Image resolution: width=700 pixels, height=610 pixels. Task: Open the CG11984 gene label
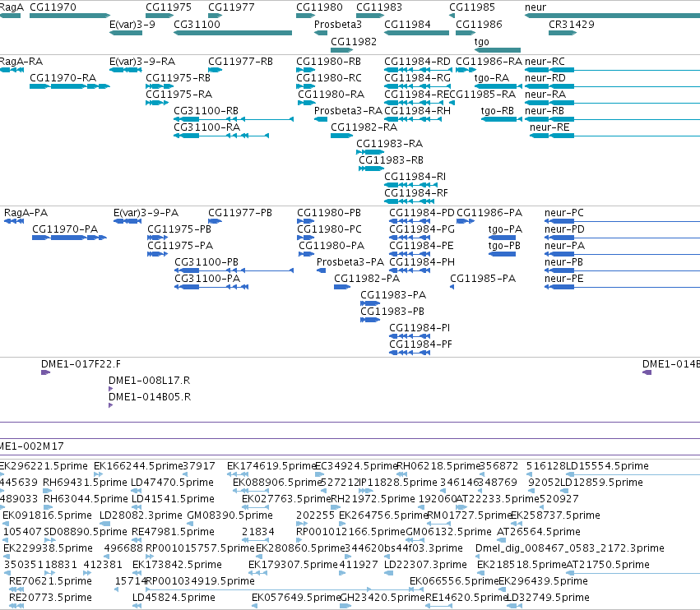tap(407, 25)
